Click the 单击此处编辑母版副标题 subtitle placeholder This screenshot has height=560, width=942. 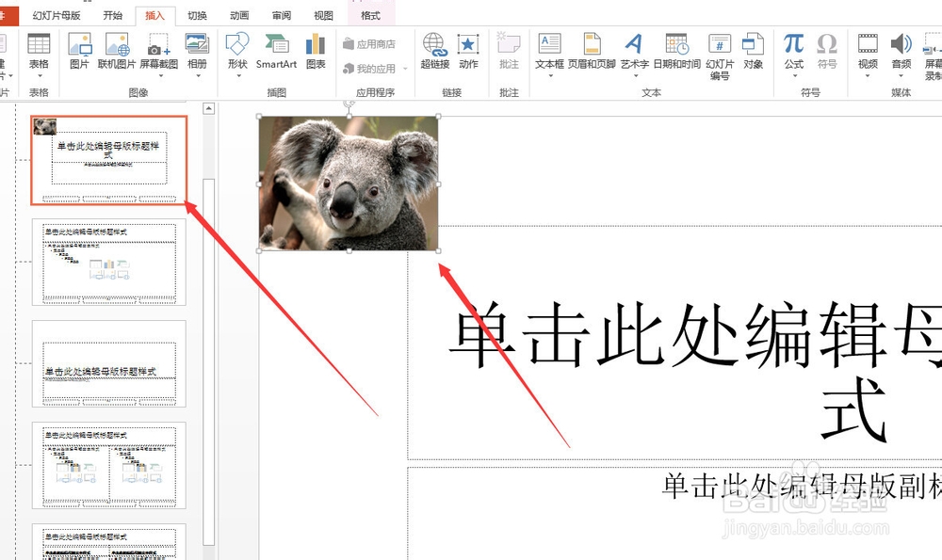coord(802,485)
